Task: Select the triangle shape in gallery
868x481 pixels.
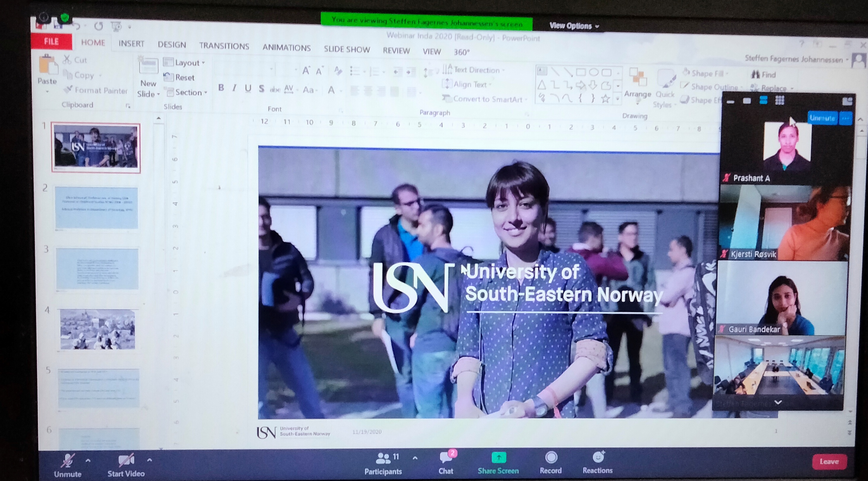Action: 542,85
